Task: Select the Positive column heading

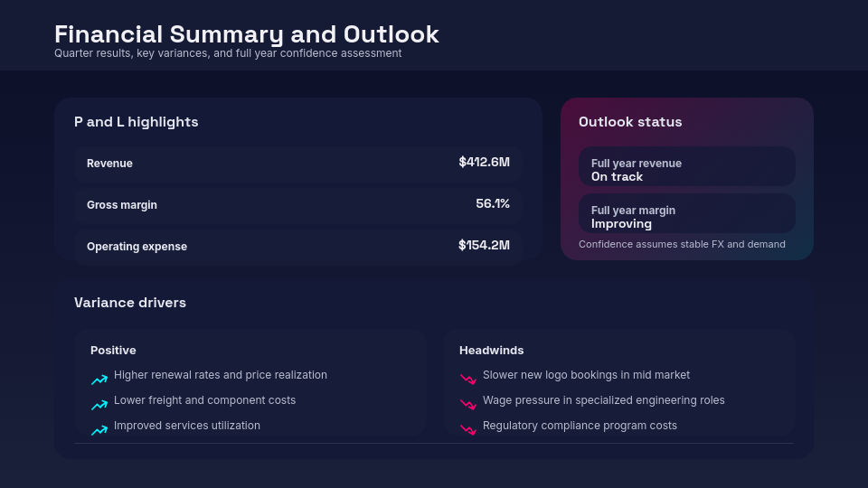Action: 113,351
